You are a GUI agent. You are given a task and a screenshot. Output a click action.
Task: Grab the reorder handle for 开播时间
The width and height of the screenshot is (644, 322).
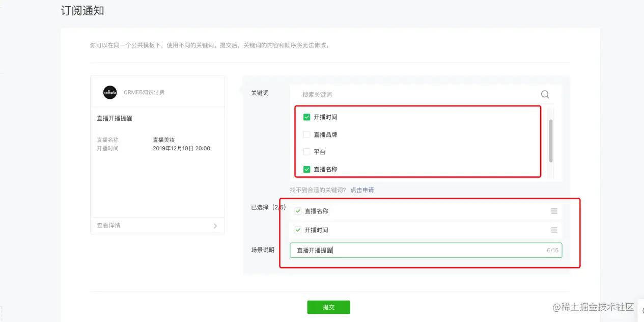554,230
